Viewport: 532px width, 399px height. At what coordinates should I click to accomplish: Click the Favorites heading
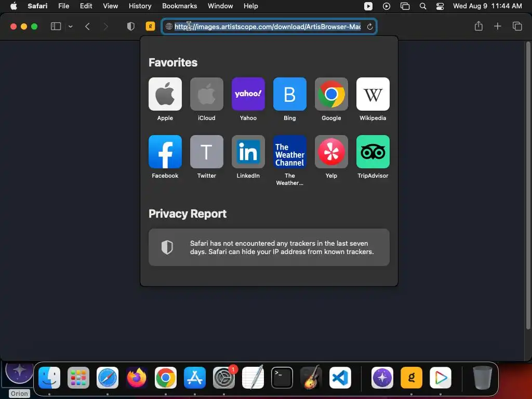pos(173,62)
